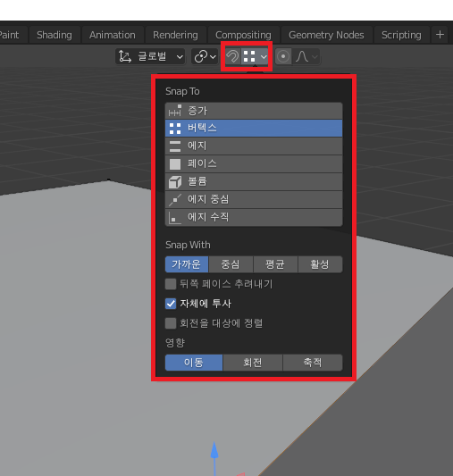This screenshot has height=476, width=453.
Task: Select 에지 중심 (Edge Center) snap option
Action: click(254, 199)
